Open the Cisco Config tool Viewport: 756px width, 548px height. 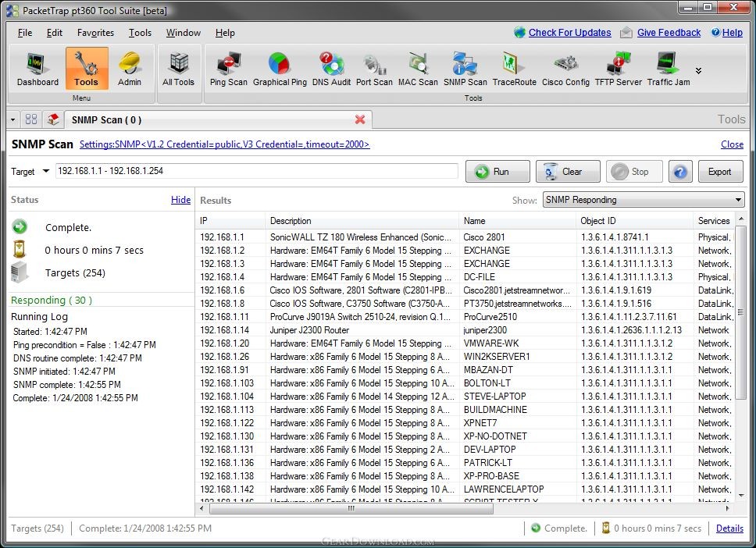[565, 69]
